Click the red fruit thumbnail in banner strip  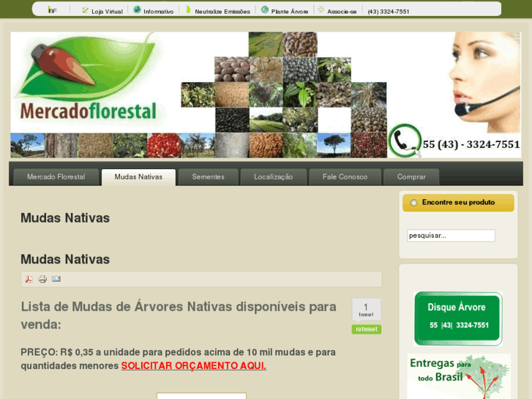click(x=164, y=146)
